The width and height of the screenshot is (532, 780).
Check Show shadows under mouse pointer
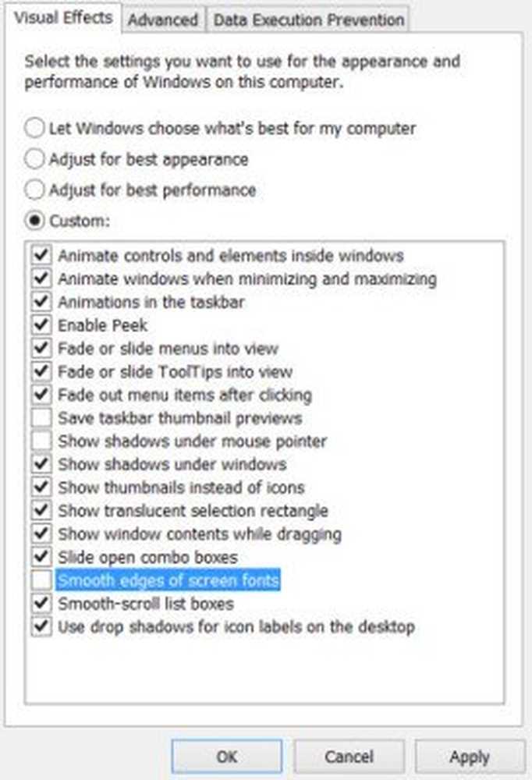41,441
